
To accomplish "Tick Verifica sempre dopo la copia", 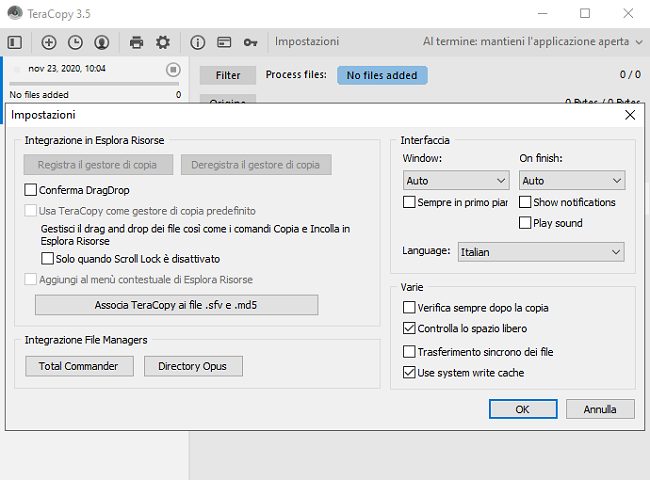I will [409, 308].
